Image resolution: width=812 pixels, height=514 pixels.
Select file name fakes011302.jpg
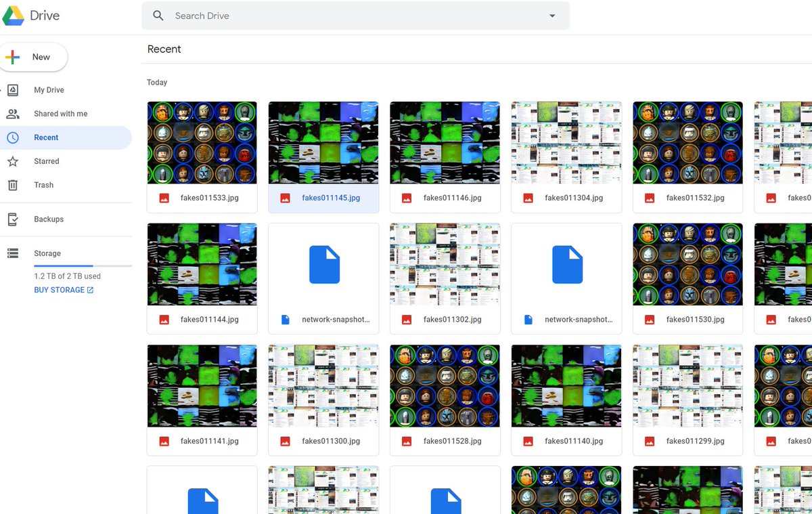coord(452,320)
